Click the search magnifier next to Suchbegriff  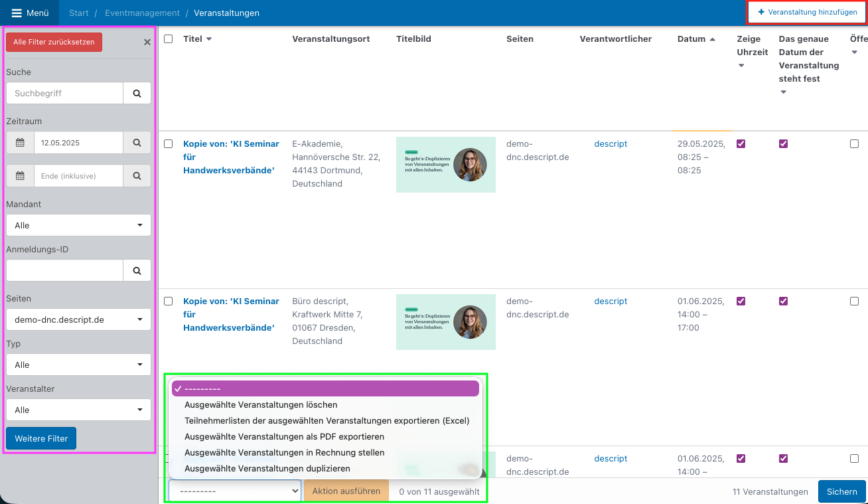coord(137,94)
